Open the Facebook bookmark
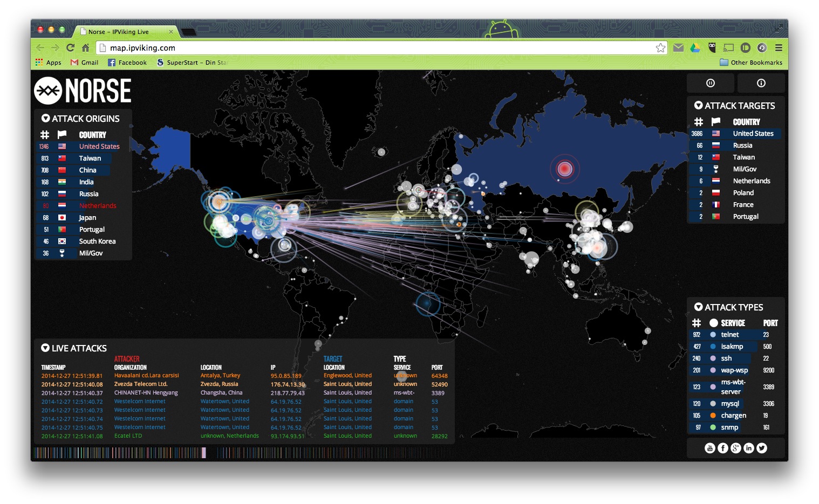Screen dimensions: 819x504 (x=127, y=63)
